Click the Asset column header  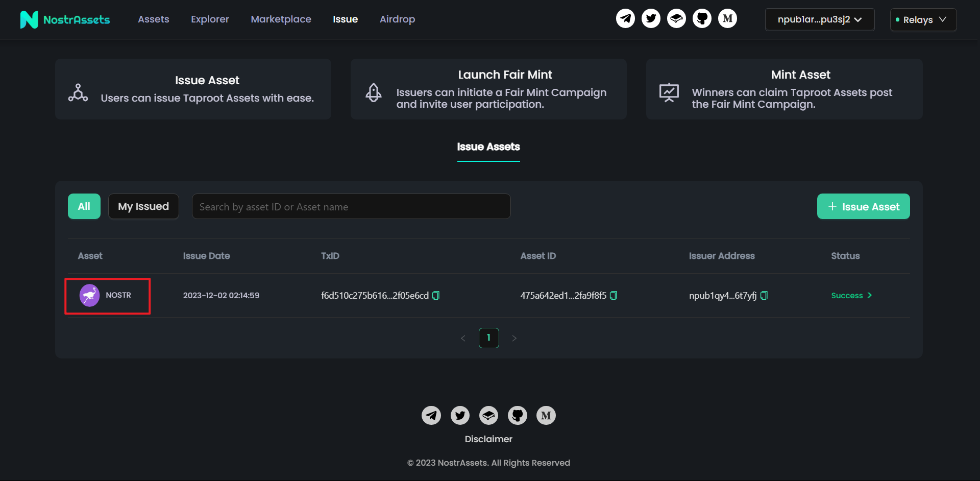[x=90, y=256]
